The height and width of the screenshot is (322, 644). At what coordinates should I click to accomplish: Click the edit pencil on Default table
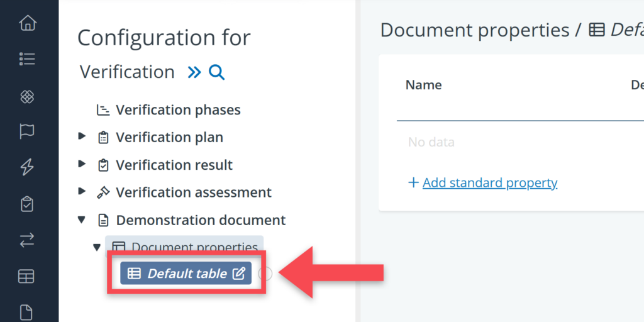click(x=238, y=274)
